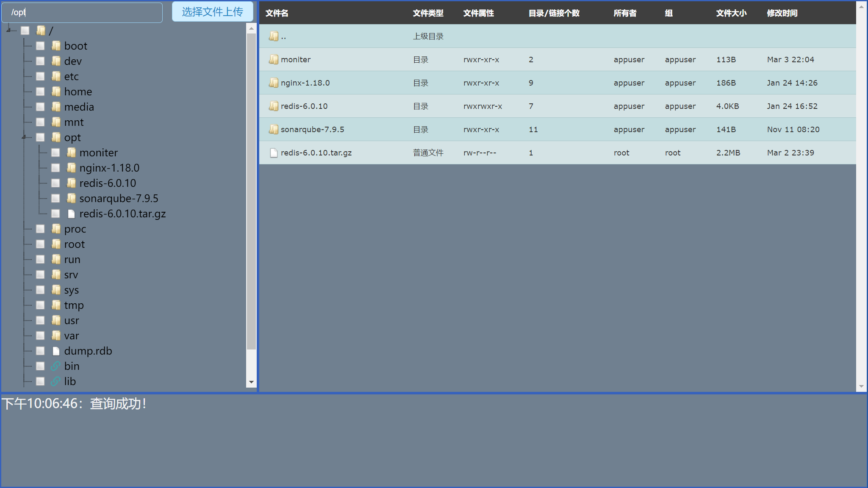Screen dimensions: 868x488
Task: Click the home folder icon in tree
Action: tap(56, 91)
